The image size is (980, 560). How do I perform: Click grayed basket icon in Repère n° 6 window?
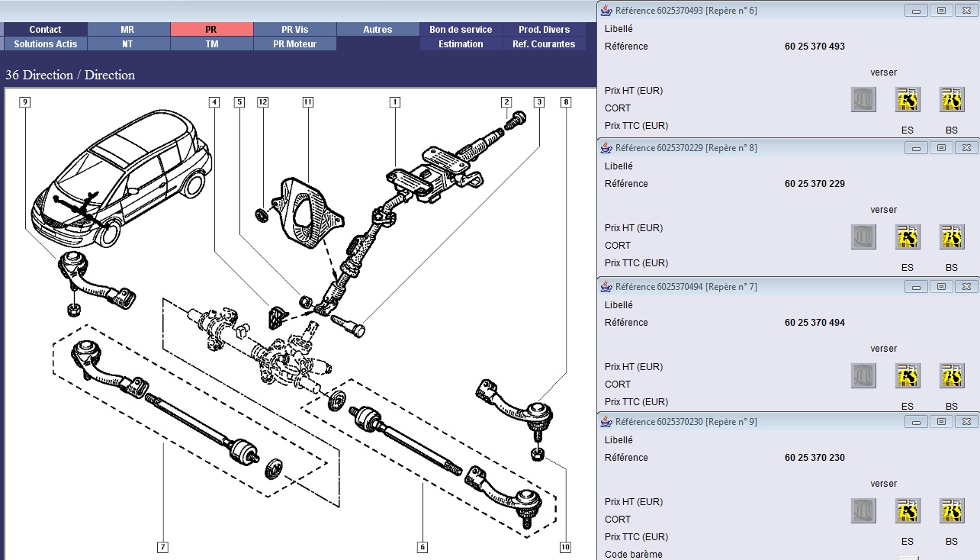tap(863, 100)
